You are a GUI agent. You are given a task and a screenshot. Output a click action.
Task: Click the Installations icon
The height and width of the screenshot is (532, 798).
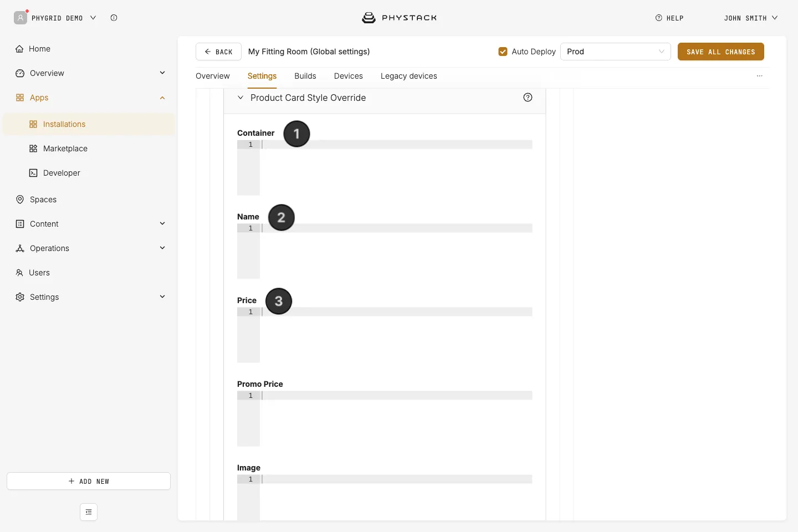coord(33,124)
